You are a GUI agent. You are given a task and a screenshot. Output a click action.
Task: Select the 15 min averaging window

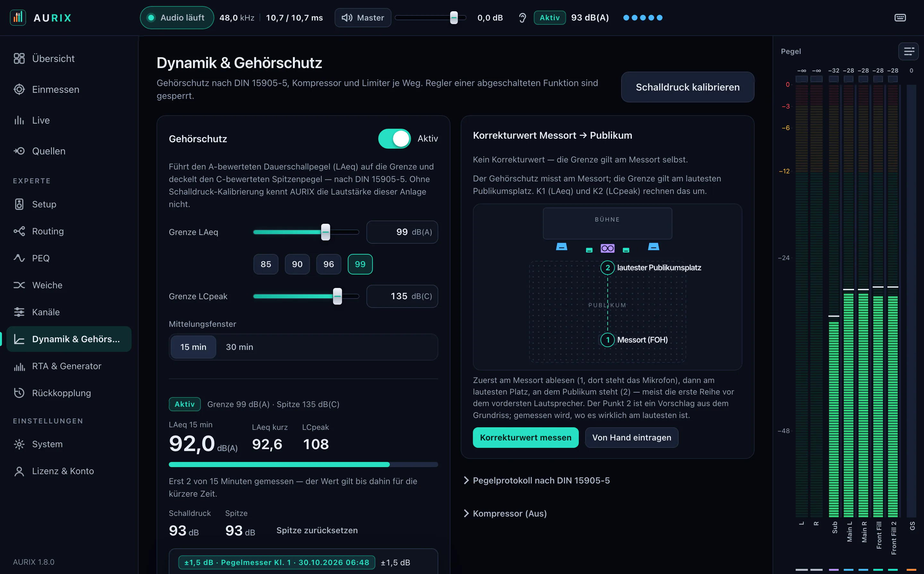tap(193, 347)
